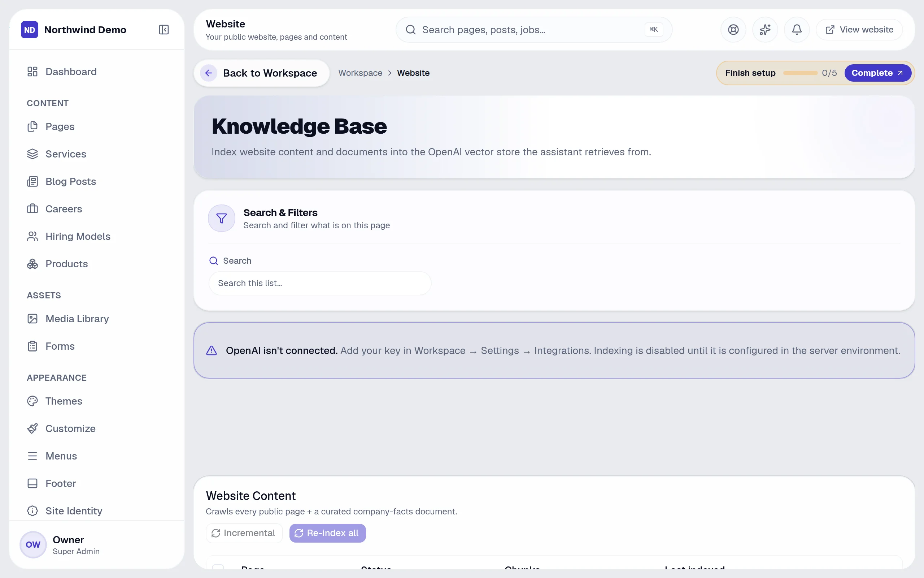Image resolution: width=924 pixels, height=578 pixels.
Task: Click Back to Workspace button
Action: tap(262, 73)
